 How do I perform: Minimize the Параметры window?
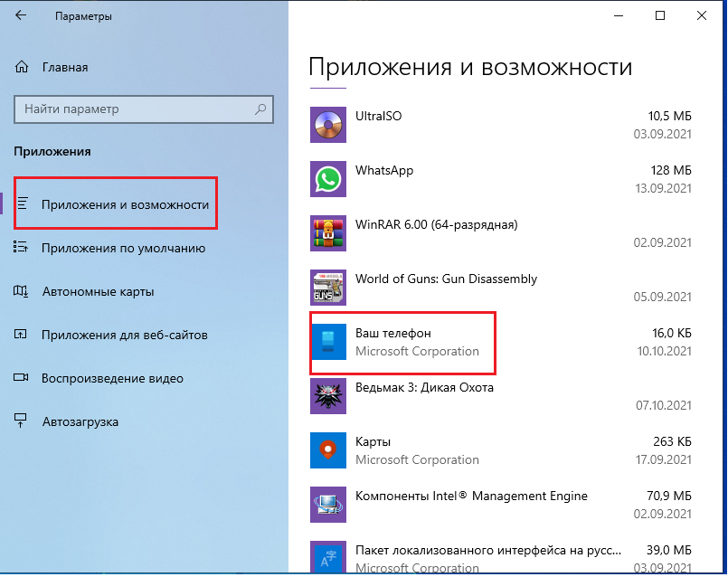coord(618,15)
